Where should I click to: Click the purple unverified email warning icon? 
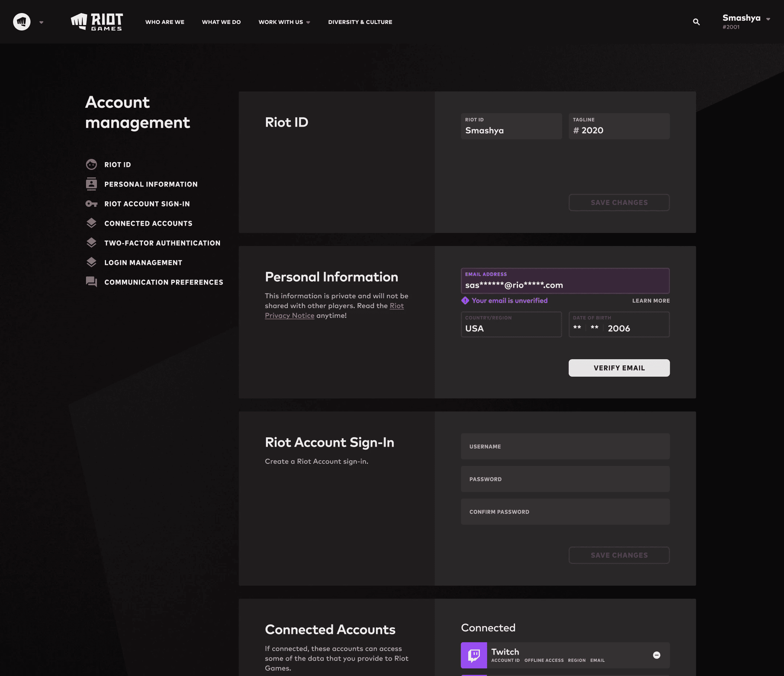click(465, 301)
